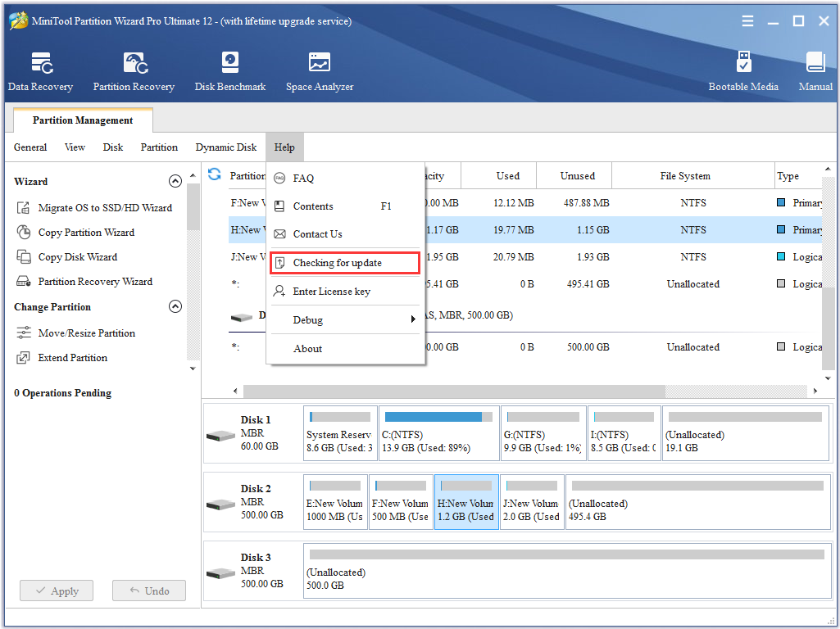Expand the Debug submenu
The height and width of the screenshot is (629, 840).
pos(345,320)
